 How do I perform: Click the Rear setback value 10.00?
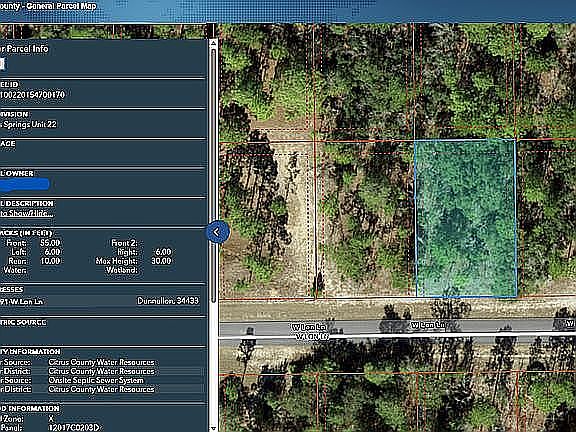point(50,261)
